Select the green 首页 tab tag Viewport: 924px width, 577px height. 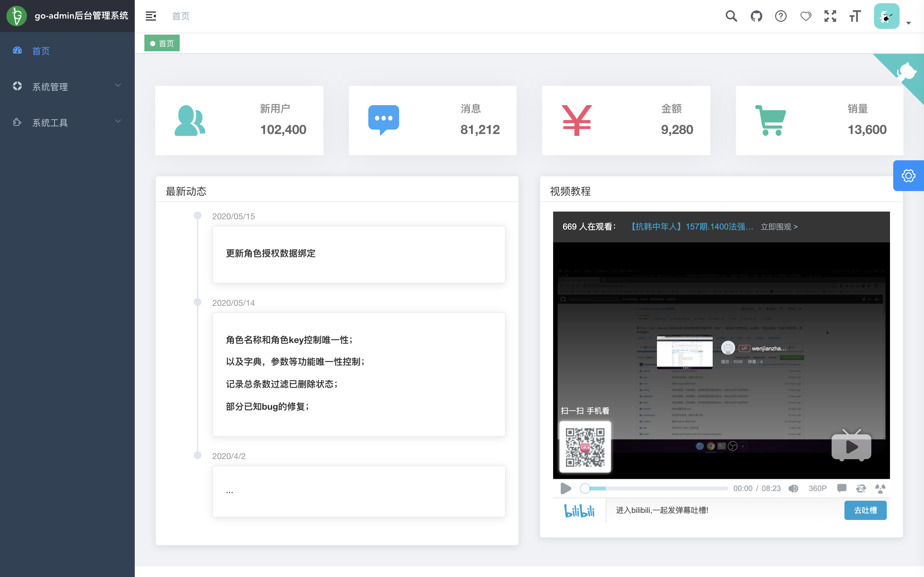[162, 43]
